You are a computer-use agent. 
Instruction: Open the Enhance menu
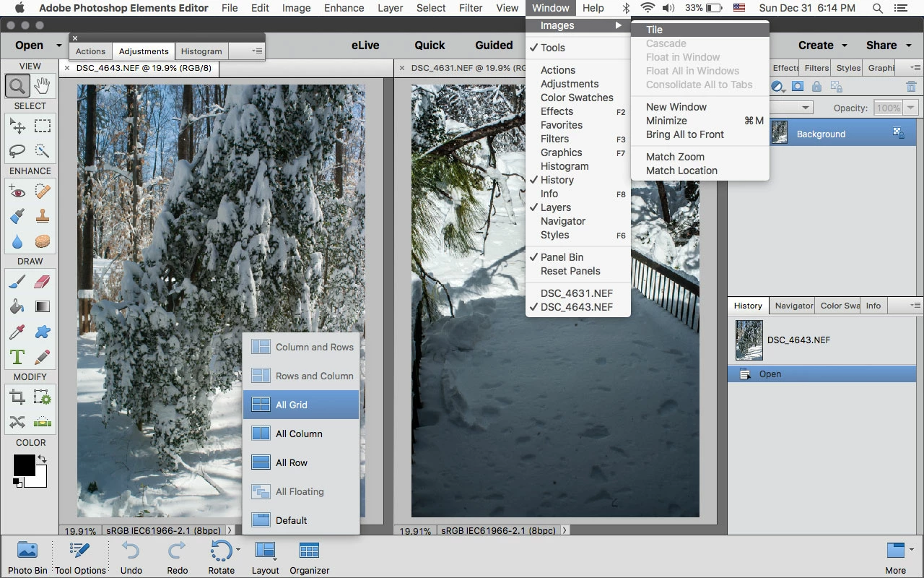(x=344, y=8)
